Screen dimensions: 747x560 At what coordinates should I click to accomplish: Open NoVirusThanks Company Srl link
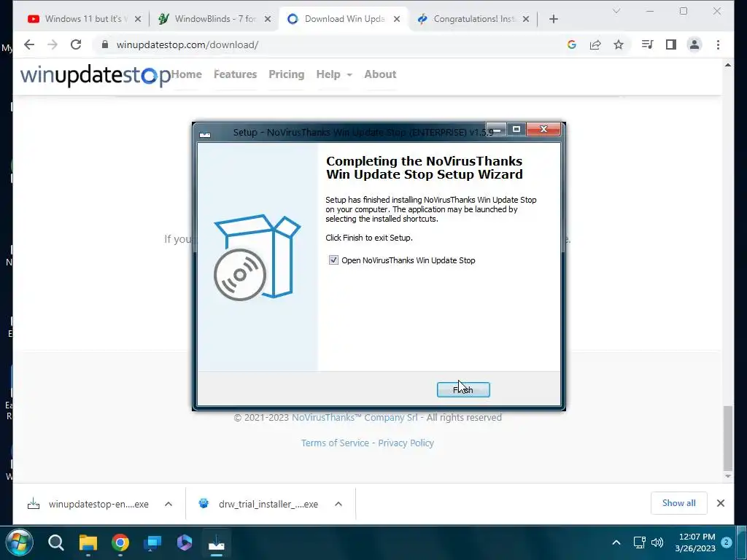[x=355, y=418]
